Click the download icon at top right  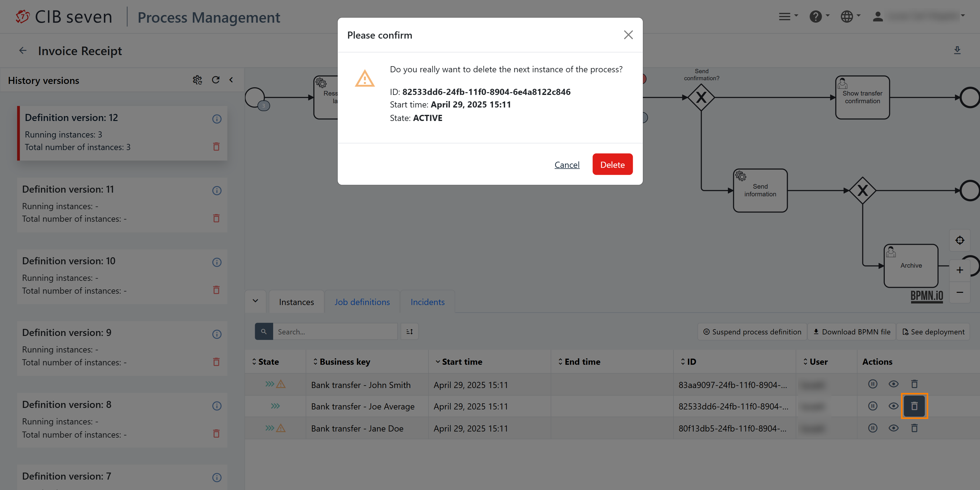(957, 50)
